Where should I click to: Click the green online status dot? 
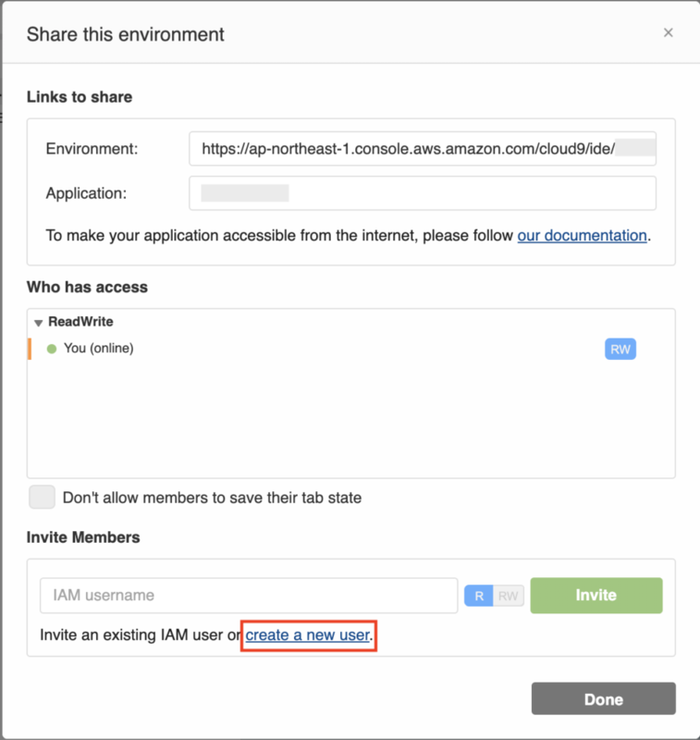click(x=52, y=349)
